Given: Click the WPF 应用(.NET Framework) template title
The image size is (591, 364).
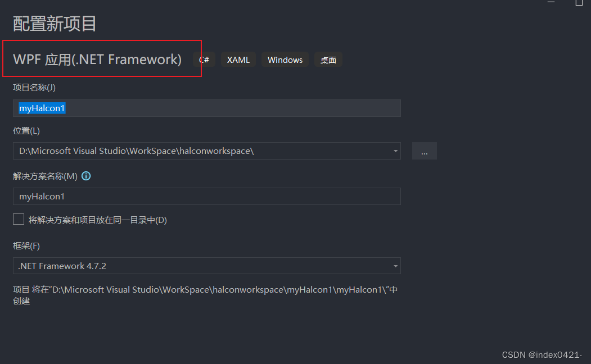Looking at the screenshot, I should [x=97, y=59].
